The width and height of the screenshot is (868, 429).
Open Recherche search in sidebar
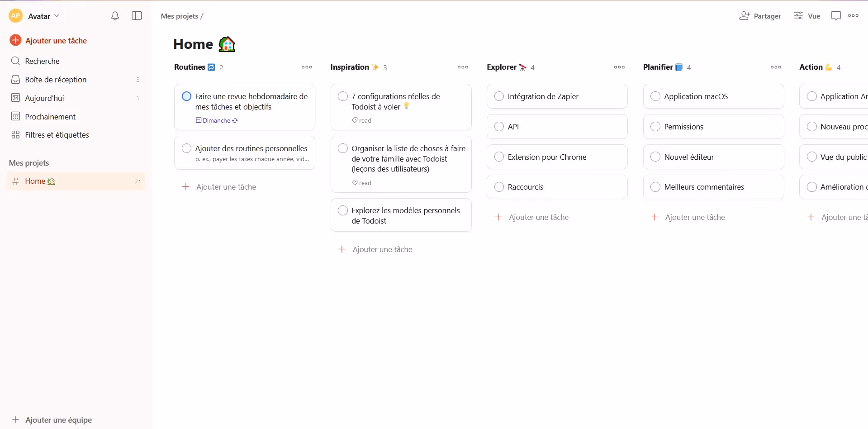(42, 61)
